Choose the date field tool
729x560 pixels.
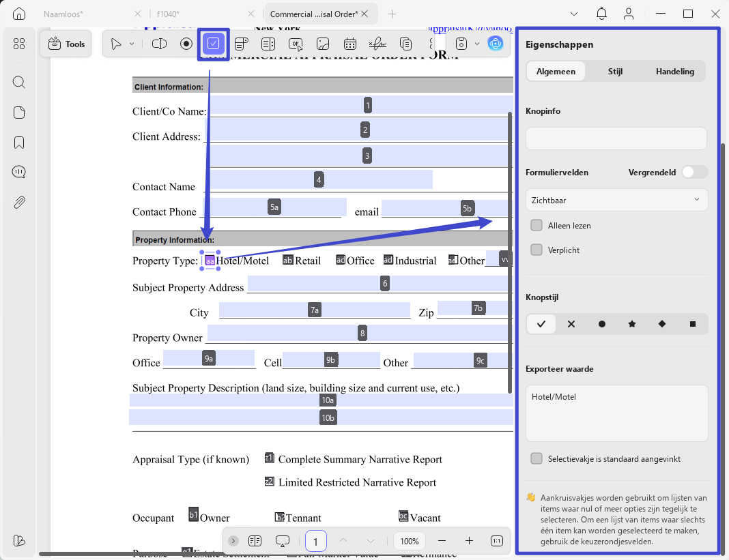(349, 44)
